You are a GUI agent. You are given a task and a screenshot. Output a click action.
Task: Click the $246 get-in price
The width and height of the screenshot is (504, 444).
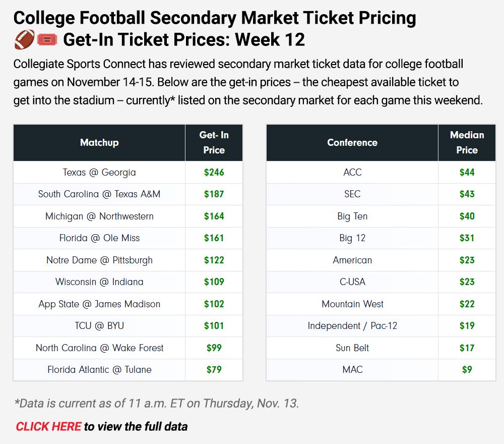coord(214,172)
